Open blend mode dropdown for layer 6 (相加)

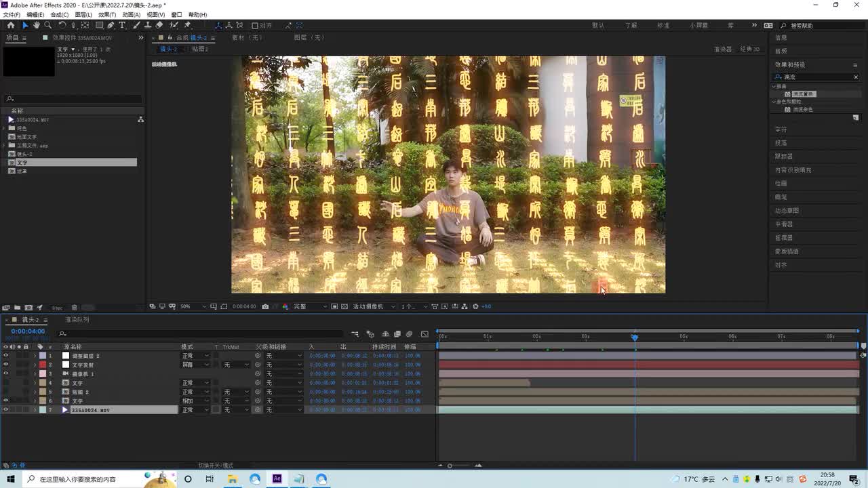click(x=196, y=401)
